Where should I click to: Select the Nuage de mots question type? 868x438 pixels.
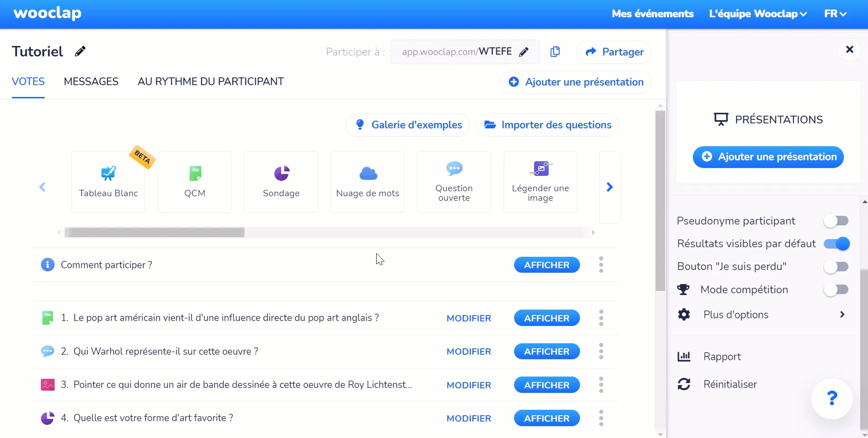(x=368, y=182)
